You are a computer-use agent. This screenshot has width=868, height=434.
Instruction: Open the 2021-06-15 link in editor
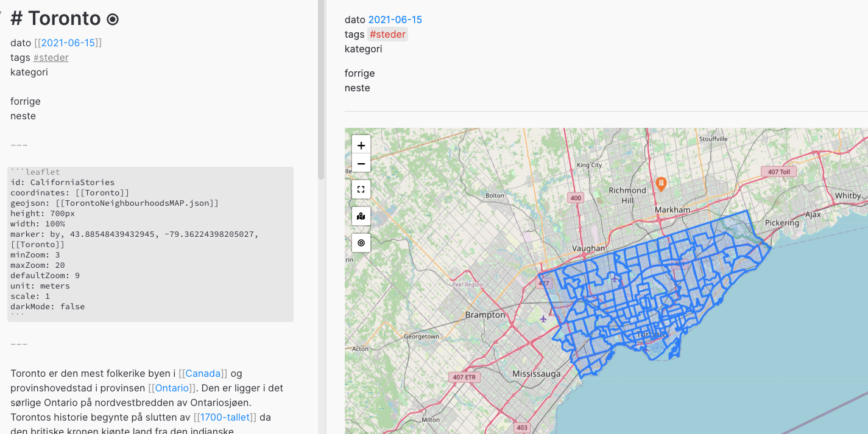[x=68, y=43]
